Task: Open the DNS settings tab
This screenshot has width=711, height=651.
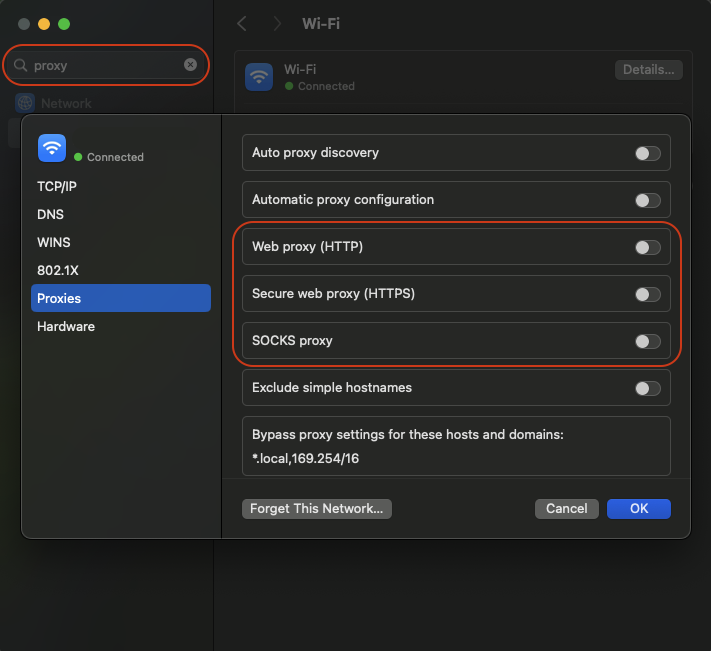Action: pos(51,214)
